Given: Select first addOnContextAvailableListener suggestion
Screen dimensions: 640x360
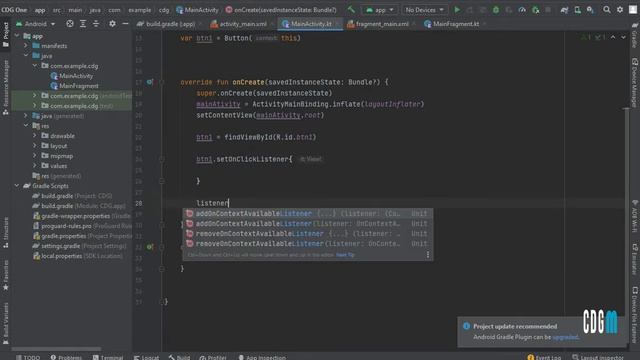Looking at the screenshot, I should tap(308, 213).
